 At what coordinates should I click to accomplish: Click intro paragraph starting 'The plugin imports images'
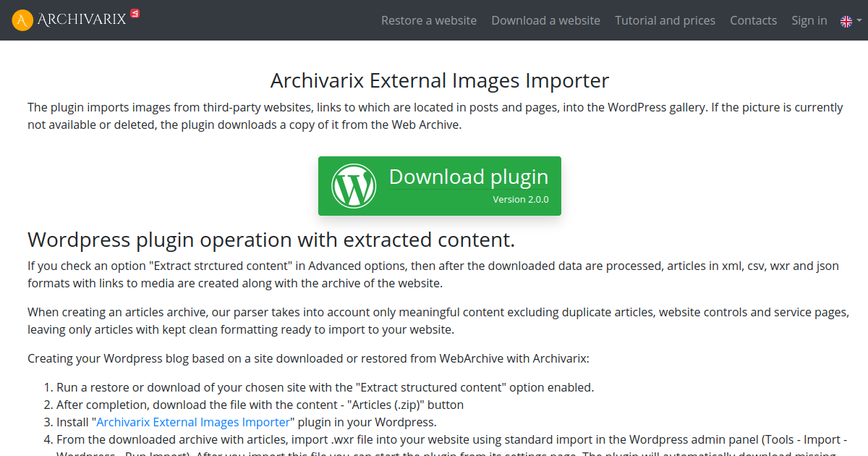click(x=435, y=116)
